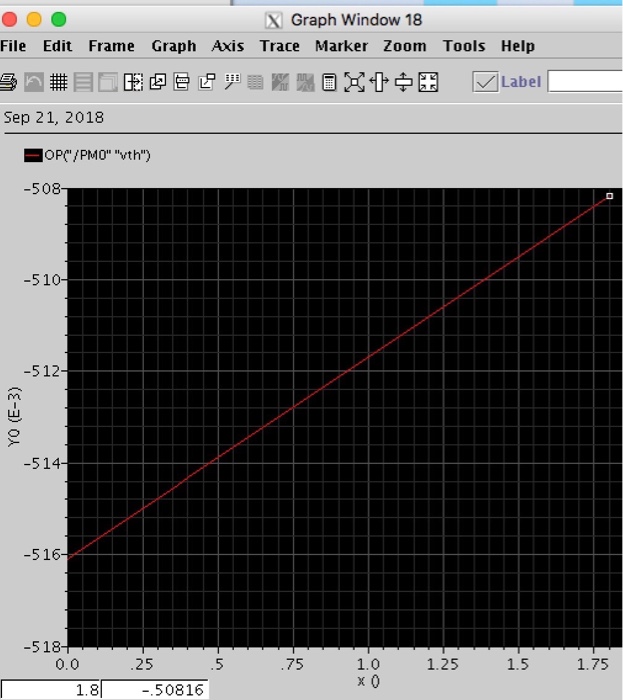The image size is (623, 700).
Task: Click the move-to-new-subwindow icon
Action: tap(207, 82)
